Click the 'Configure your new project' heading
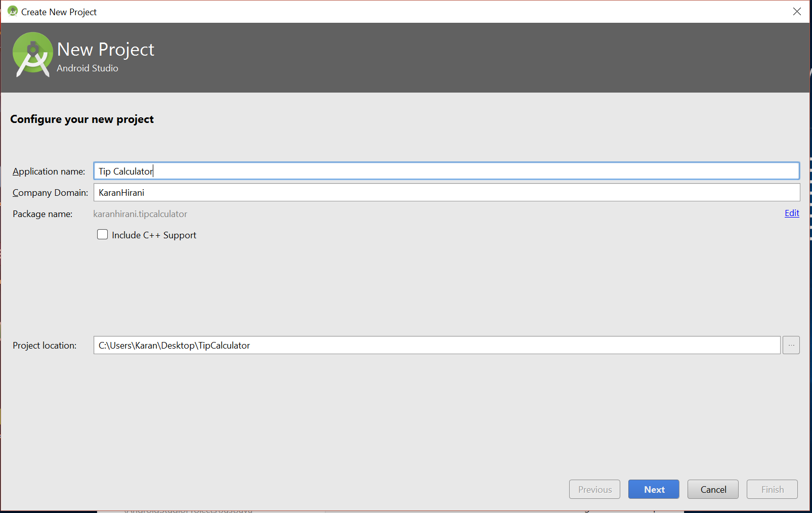The image size is (812, 513). click(x=82, y=119)
